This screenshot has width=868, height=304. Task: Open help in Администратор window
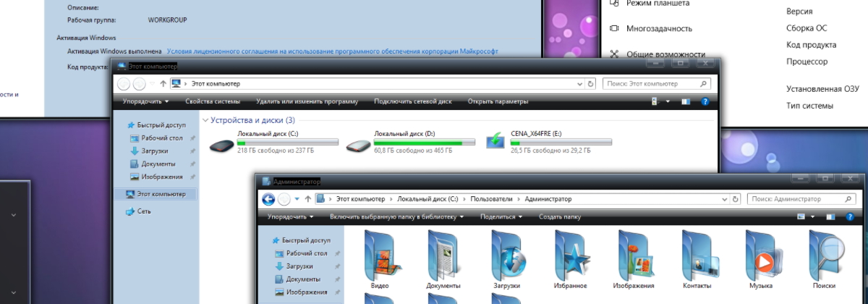(x=850, y=216)
